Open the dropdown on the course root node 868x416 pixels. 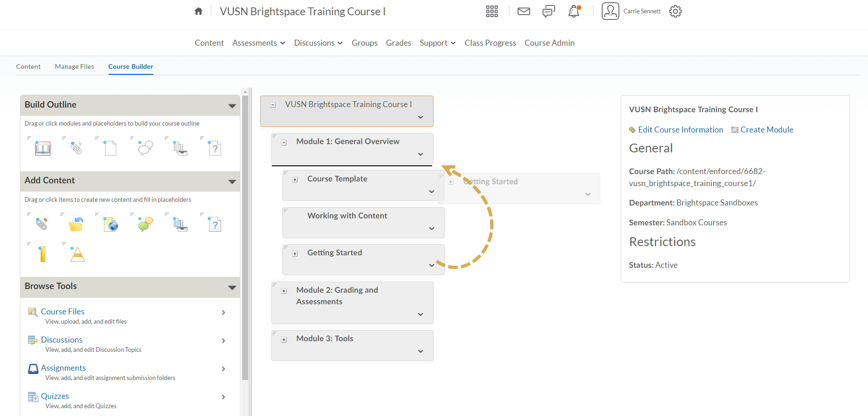[421, 117]
